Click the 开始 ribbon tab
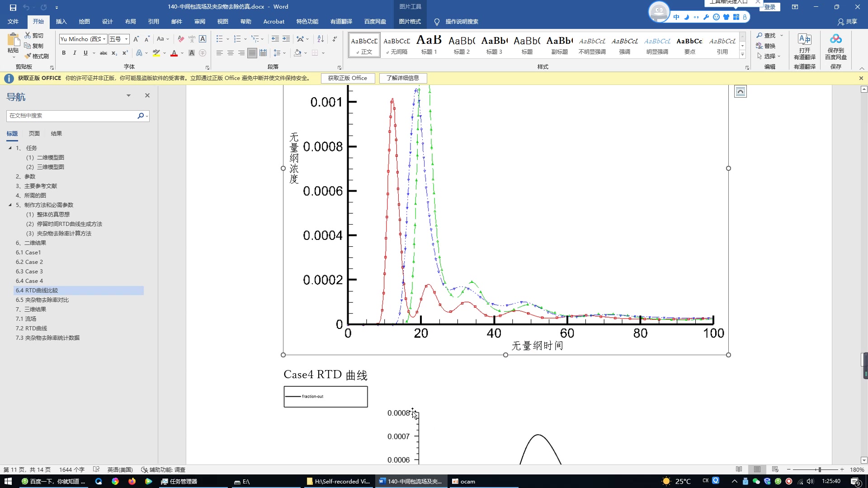The image size is (868, 488). [38, 21]
